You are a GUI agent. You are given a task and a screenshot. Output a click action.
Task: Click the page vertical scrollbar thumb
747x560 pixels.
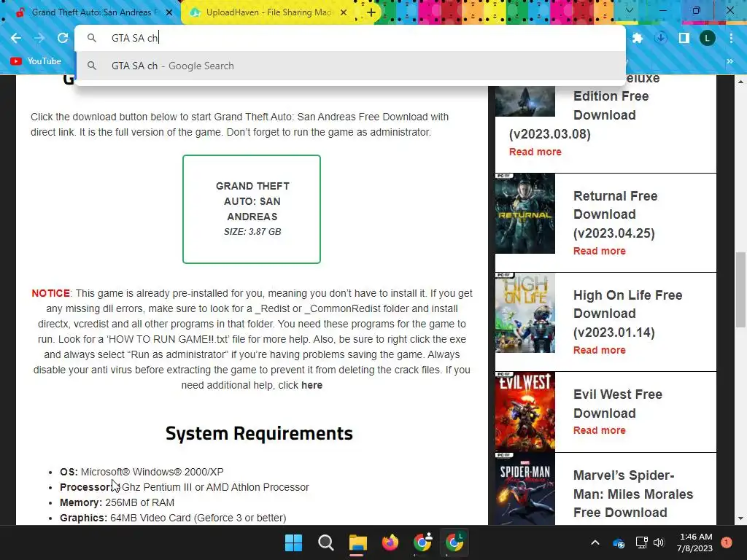point(740,289)
